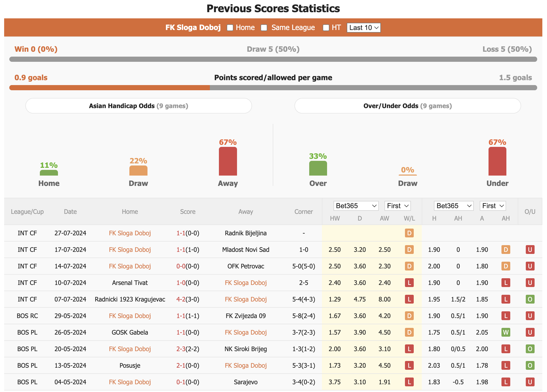Image resolution: width=547 pixels, height=392 pixels.
Task: Click the W/L L badge on NK Siroki Brijeg row
Action: click(x=409, y=349)
